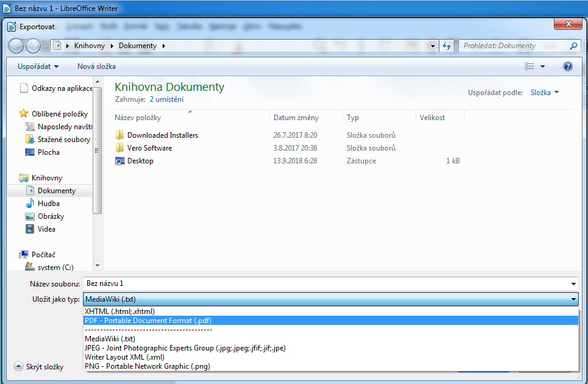Screen dimensions: 588x384
Task: Choose PNG - Portable Network Graphic option
Action: coord(147,366)
